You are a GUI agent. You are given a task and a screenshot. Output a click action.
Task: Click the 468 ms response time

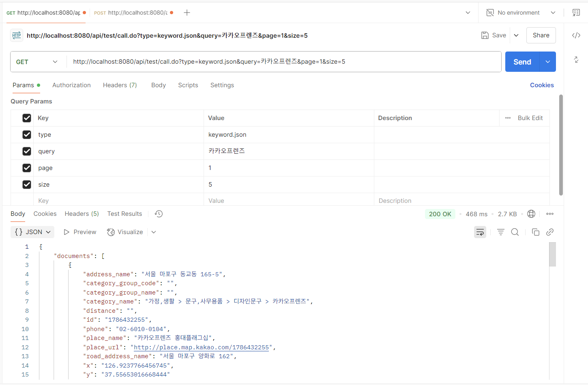pos(476,214)
